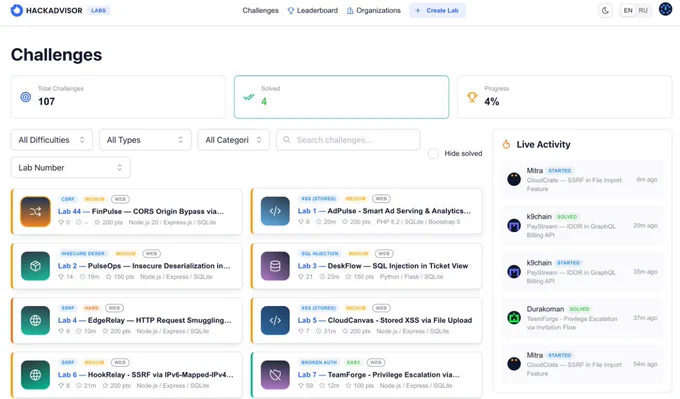Open the Leaderboard nav item

pos(312,10)
